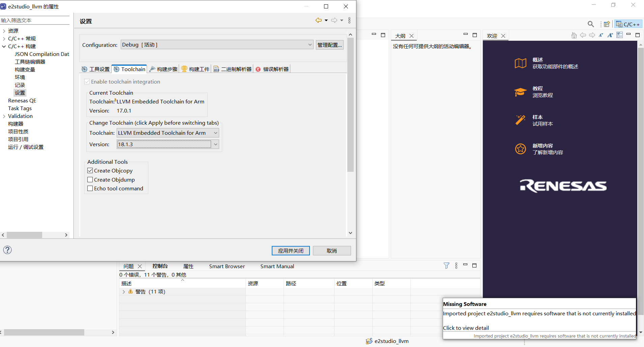Screen dimensions: 644x347
Task: Open the 概述 overview book icon
Action: (520, 63)
